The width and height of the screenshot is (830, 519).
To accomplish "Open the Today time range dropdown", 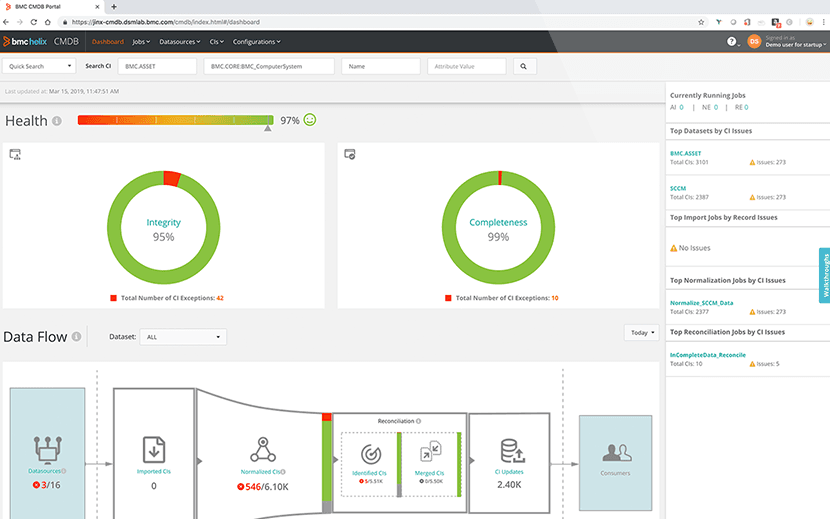I will (642, 333).
